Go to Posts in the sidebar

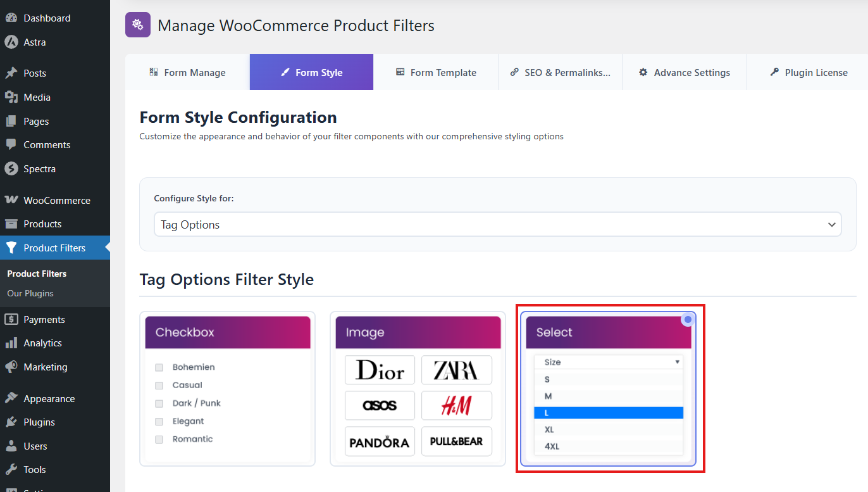[55, 73]
